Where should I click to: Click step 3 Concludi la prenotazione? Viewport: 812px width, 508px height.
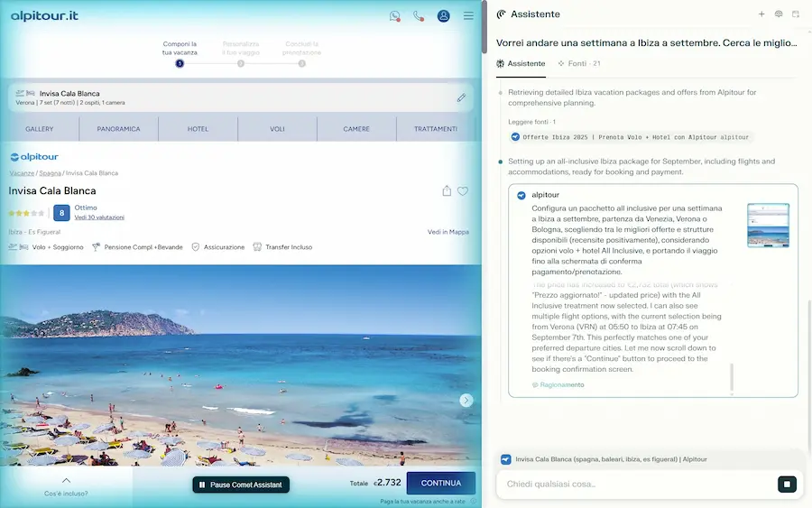[x=302, y=54]
